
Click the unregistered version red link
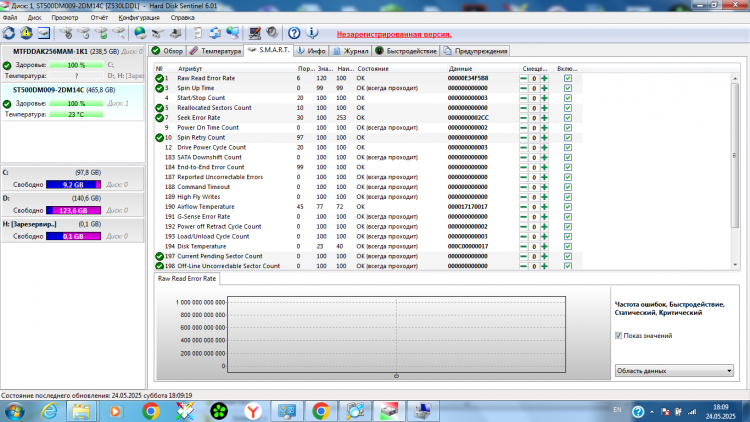click(x=394, y=34)
